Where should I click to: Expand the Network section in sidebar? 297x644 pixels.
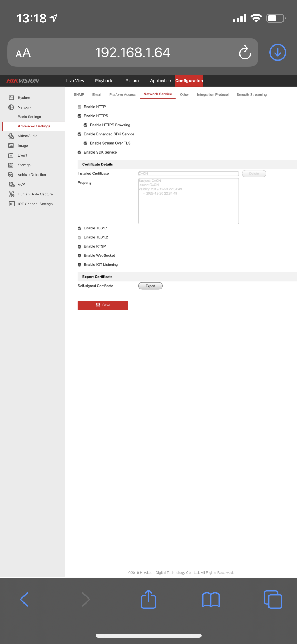point(24,107)
